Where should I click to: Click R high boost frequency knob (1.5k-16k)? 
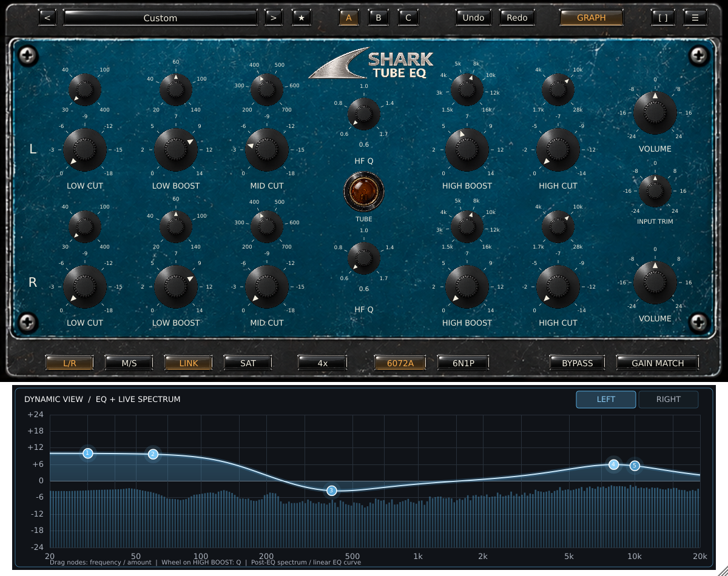pyautogui.click(x=467, y=227)
